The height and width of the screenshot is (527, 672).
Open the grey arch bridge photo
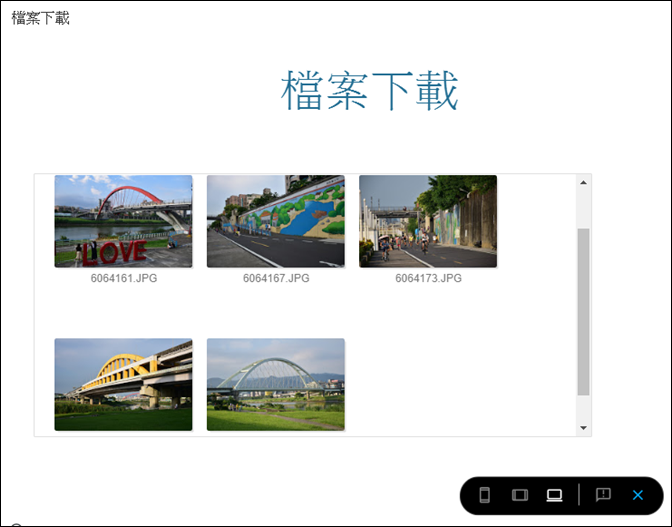click(x=276, y=385)
